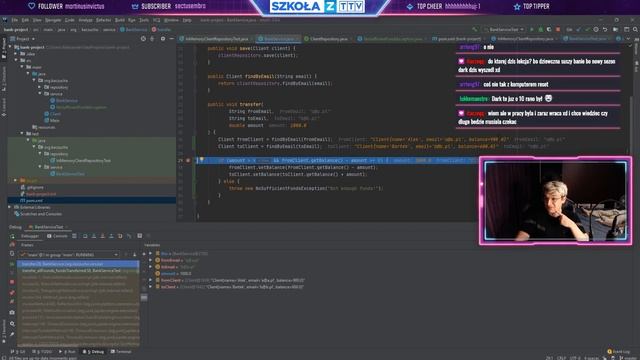
Task: Toggle Pin Tab icon in debug sidebar
Action: pyautogui.click(x=12, y=334)
